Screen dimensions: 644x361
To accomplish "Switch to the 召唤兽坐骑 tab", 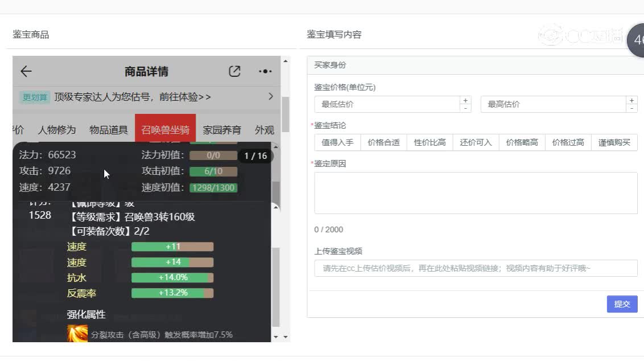I will point(165,130).
